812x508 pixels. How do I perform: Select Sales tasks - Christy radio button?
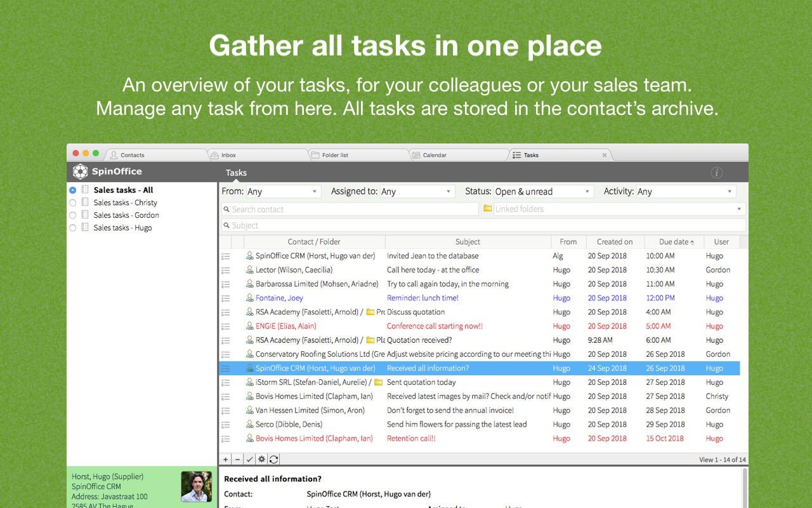click(73, 203)
